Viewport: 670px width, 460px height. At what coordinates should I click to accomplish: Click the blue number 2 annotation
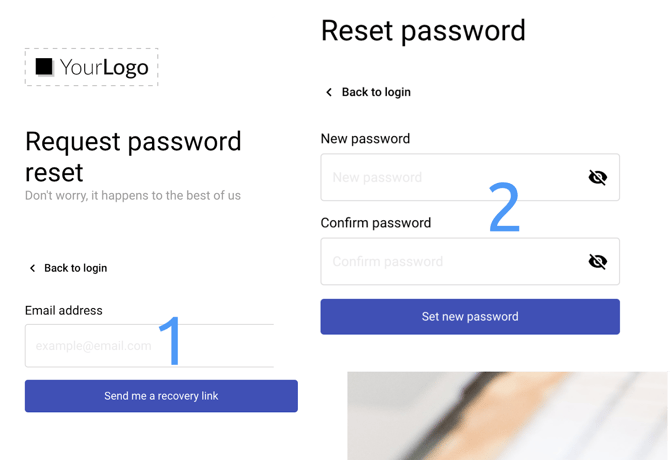[504, 207]
